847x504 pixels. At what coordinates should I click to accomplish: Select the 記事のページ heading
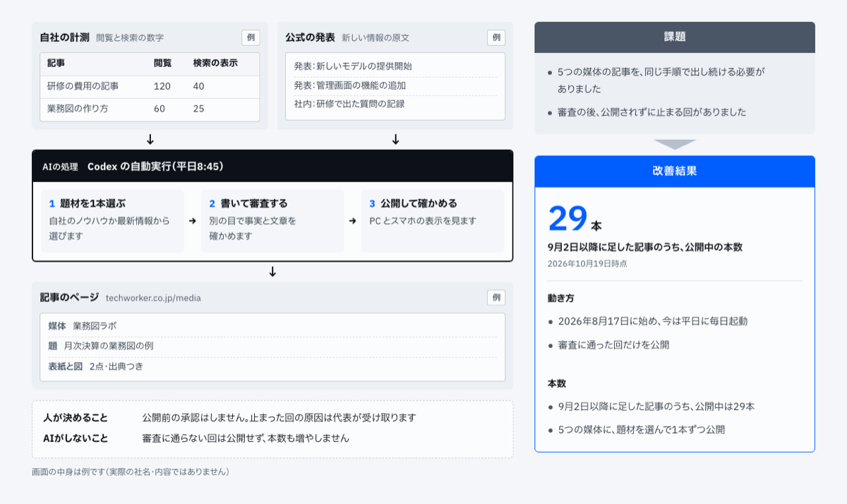point(69,297)
